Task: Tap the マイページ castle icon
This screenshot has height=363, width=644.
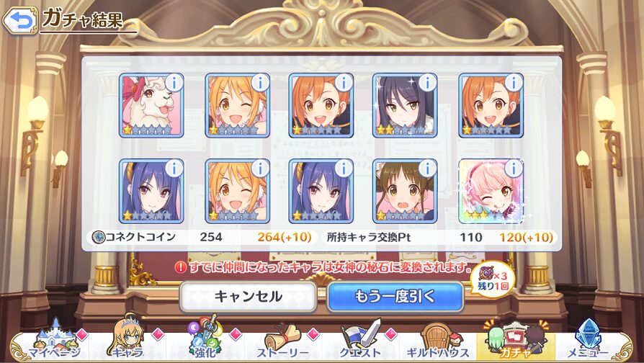Action: [55, 341]
